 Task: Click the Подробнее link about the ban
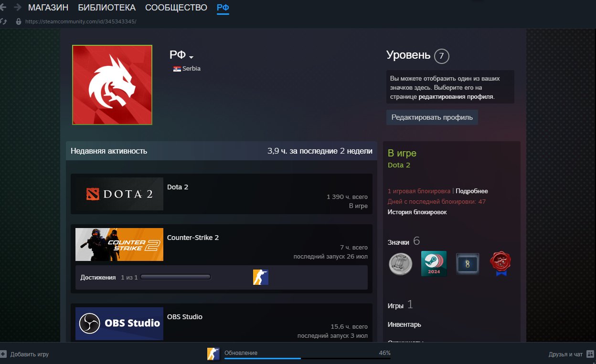pos(471,191)
